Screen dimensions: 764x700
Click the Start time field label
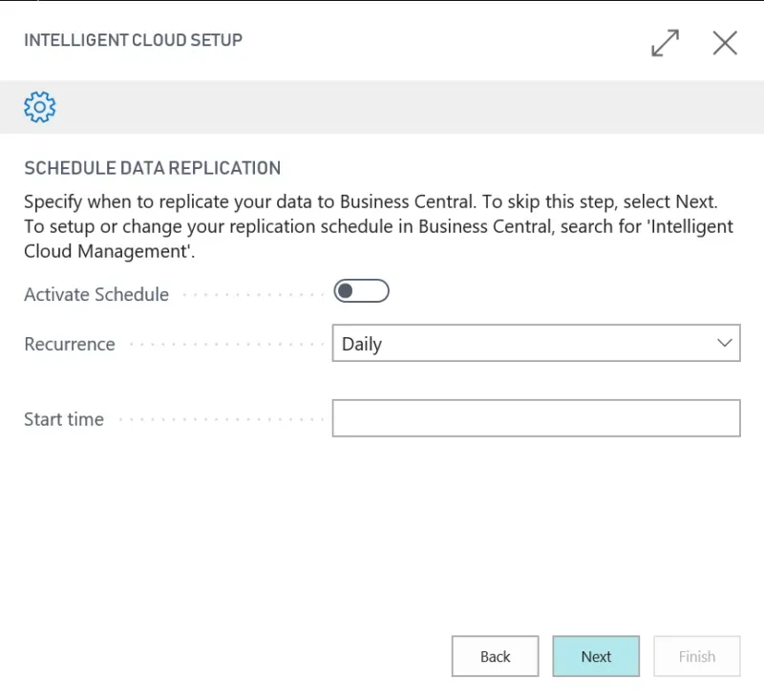click(64, 419)
